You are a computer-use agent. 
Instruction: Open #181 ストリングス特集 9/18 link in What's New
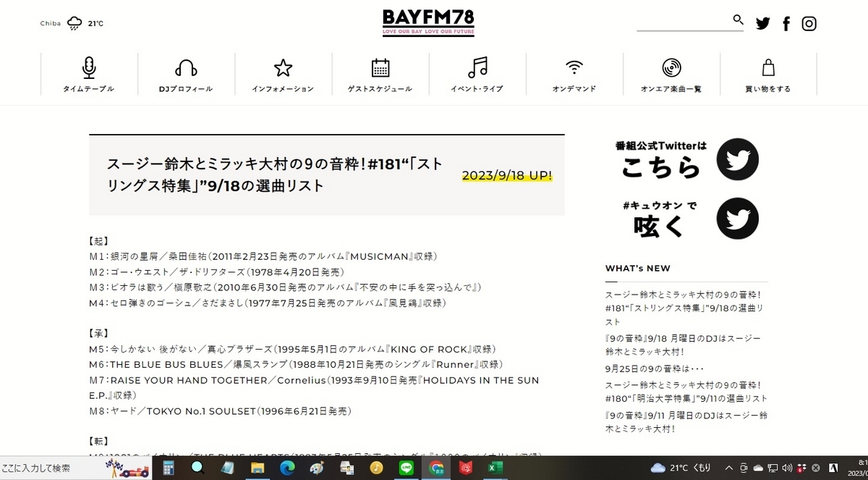685,308
